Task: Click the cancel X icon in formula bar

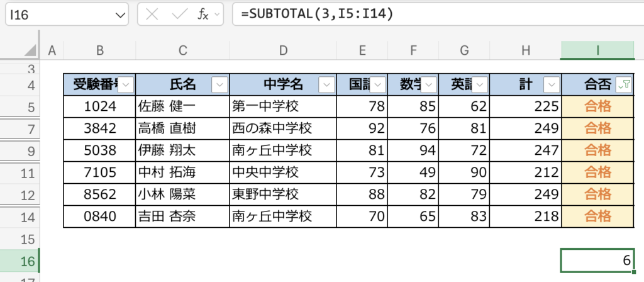Action: click(152, 15)
